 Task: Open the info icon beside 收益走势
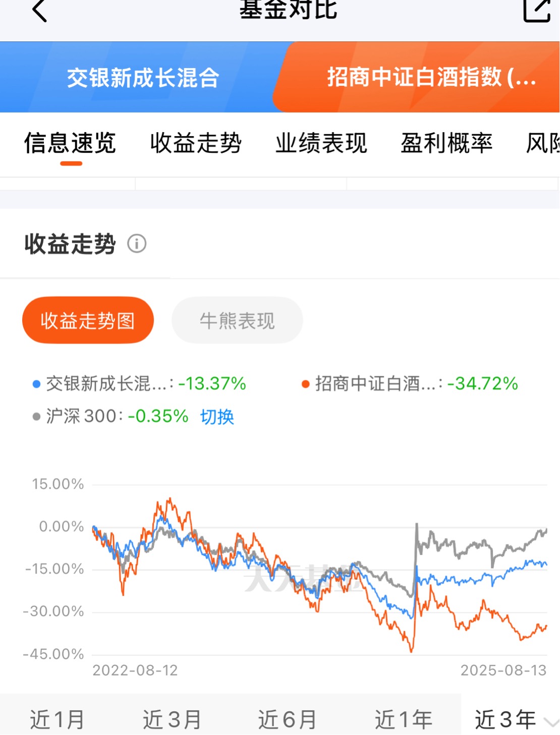pyautogui.click(x=137, y=244)
